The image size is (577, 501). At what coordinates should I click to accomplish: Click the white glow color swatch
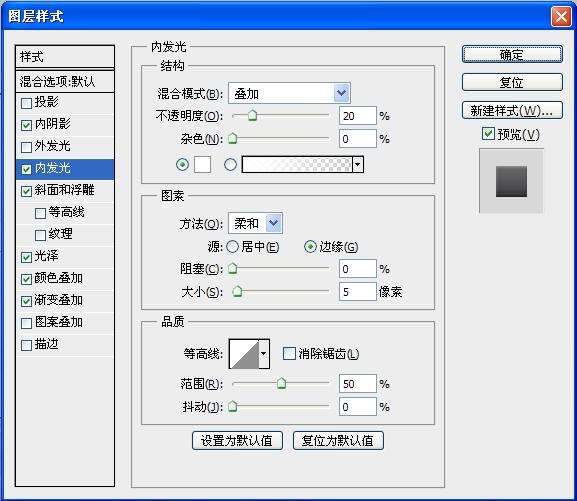coord(202,164)
